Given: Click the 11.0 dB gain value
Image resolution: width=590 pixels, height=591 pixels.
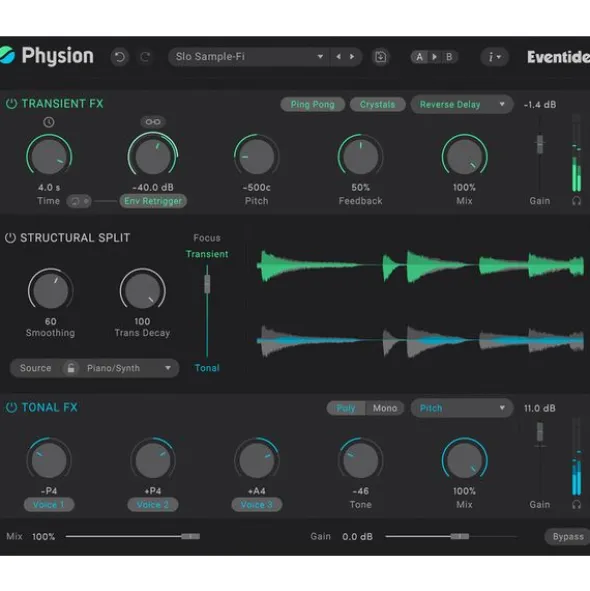Looking at the screenshot, I should pyautogui.click(x=540, y=408).
